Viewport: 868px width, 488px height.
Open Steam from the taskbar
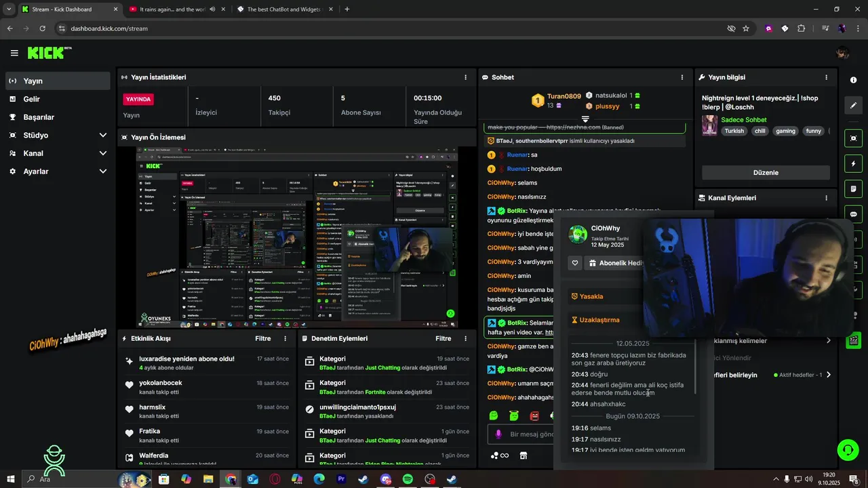point(363,479)
